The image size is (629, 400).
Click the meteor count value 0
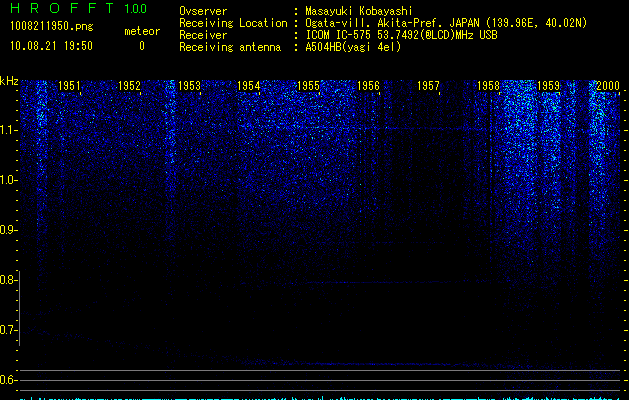pos(142,46)
